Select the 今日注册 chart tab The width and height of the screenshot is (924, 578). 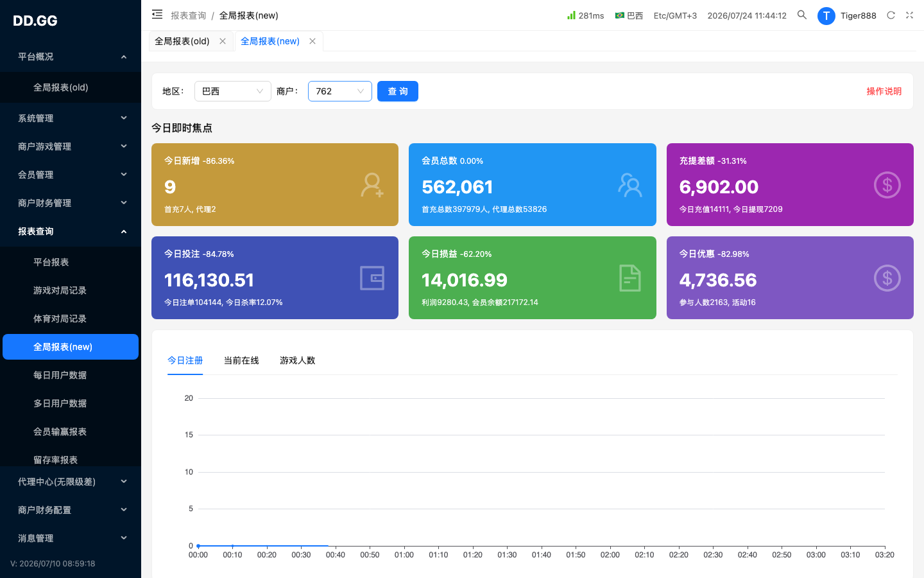[185, 360]
